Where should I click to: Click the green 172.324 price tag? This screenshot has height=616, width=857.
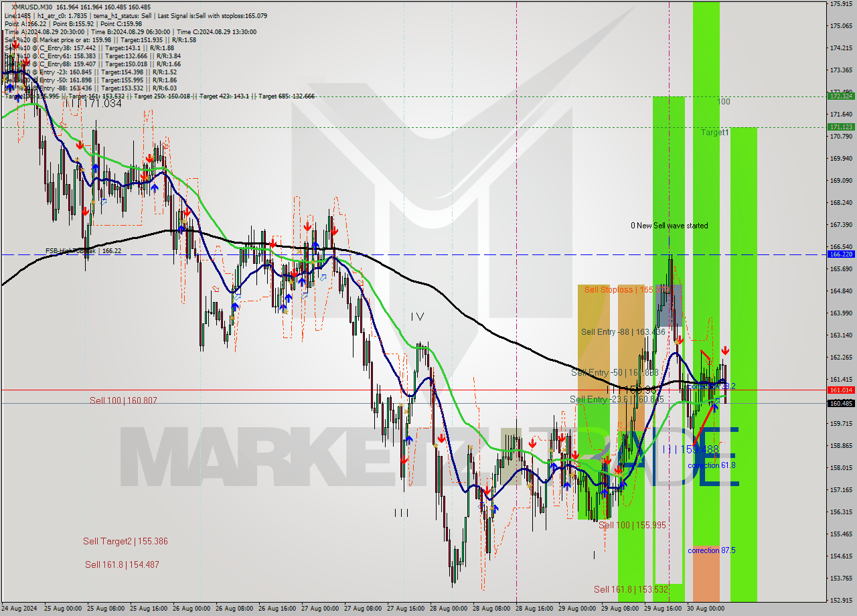(841, 96)
